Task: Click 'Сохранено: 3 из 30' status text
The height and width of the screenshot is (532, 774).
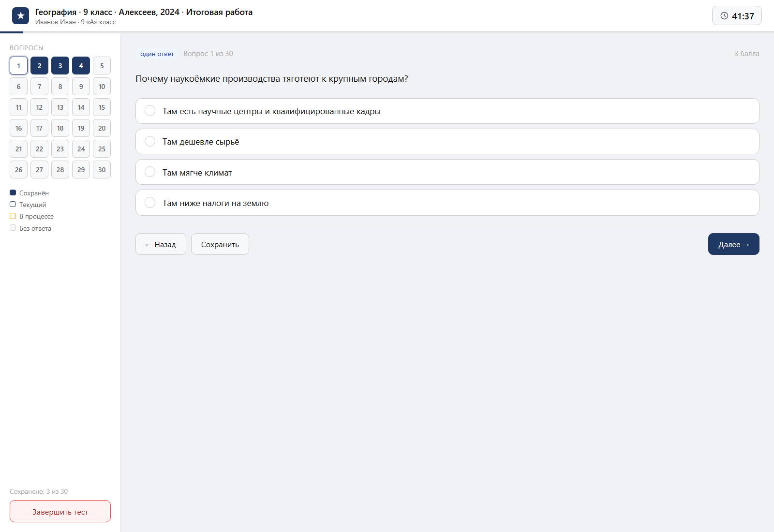Action: [x=39, y=491]
